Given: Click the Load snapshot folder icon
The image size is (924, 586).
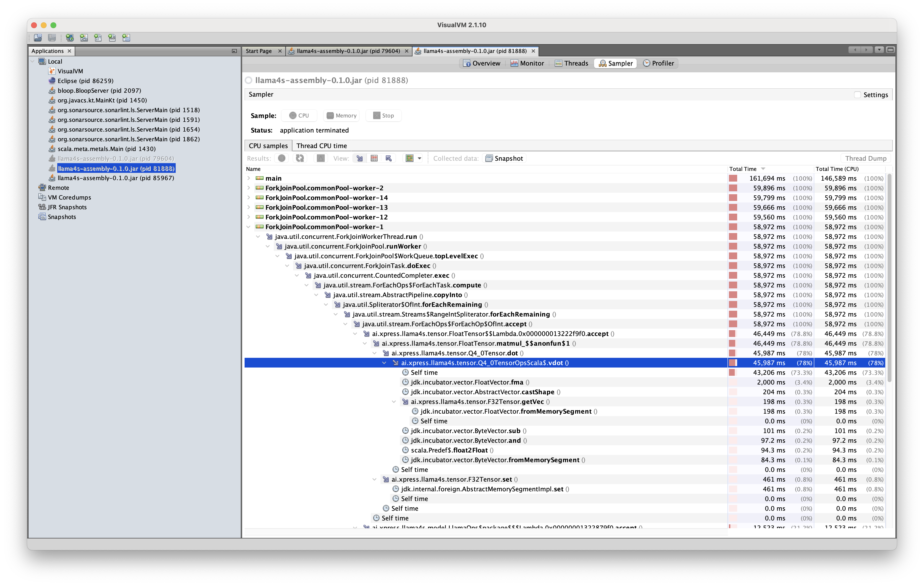Looking at the screenshot, I should (38, 38).
